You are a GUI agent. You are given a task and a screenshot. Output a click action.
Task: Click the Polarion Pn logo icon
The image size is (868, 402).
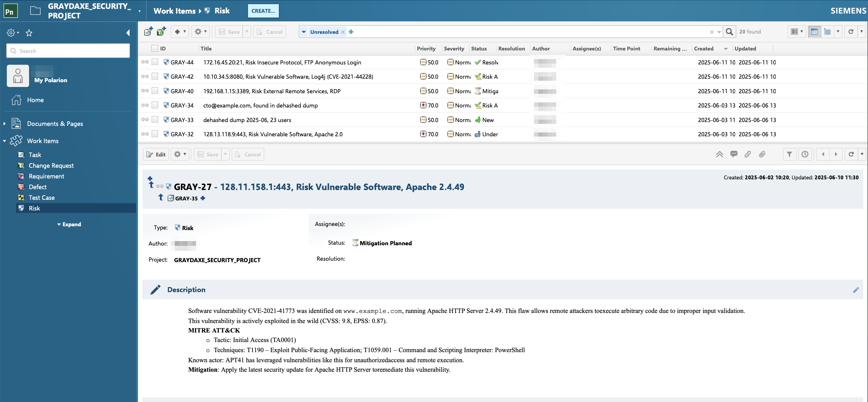point(10,11)
